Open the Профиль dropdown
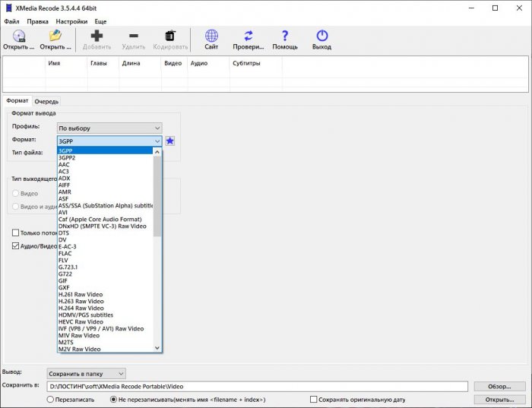 pyautogui.click(x=109, y=128)
